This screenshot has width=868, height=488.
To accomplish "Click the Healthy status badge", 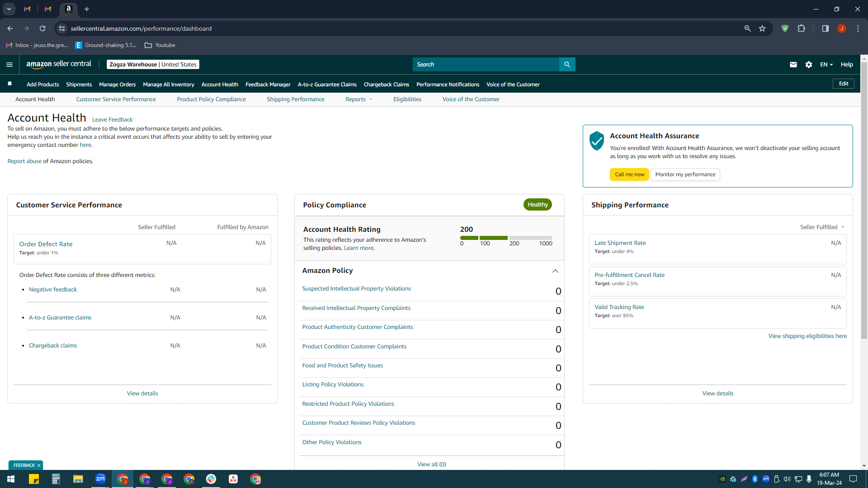I will [x=538, y=205].
